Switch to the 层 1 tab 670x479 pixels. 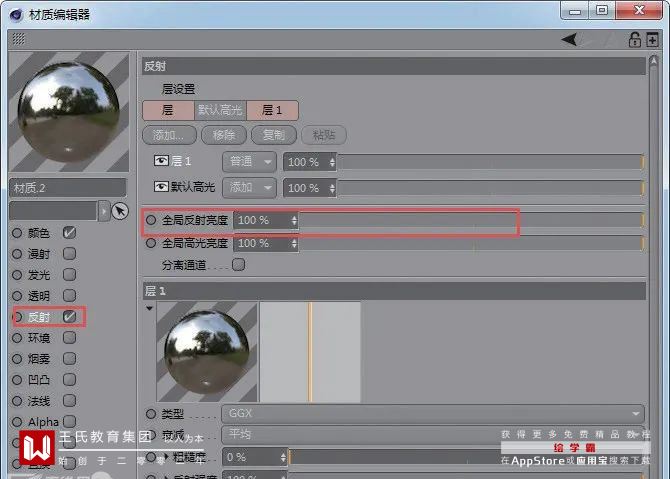(272, 110)
